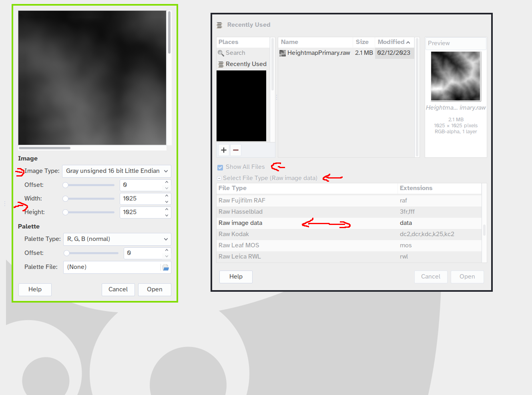
Task: Click the Width increment arrow
Action: point(167,196)
